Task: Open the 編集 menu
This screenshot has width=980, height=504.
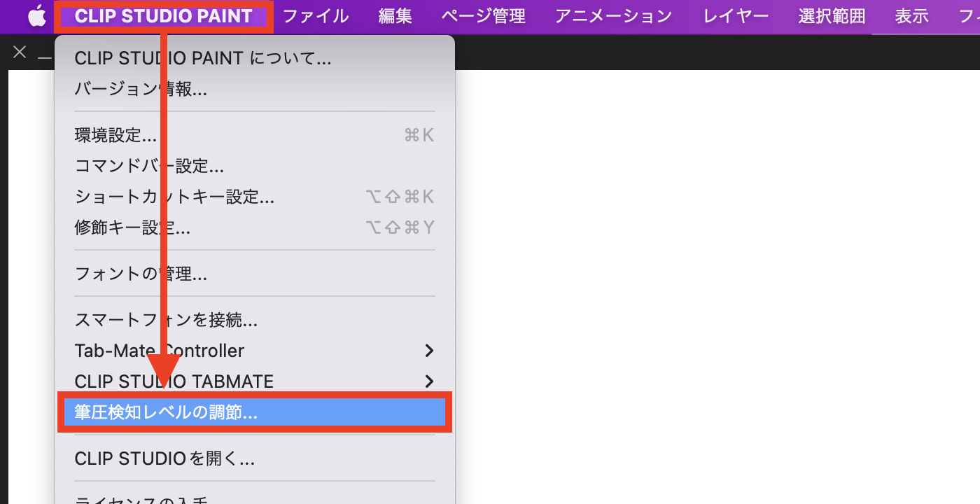Action: pos(395,16)
